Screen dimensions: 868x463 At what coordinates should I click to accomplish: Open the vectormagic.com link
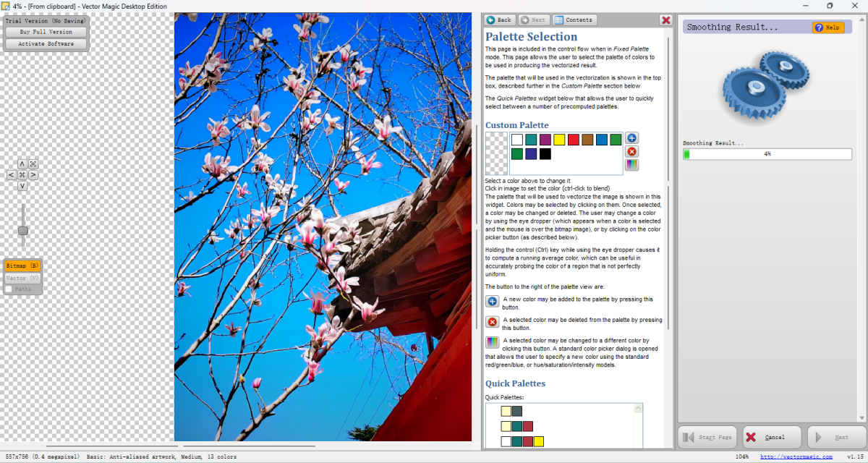tap(796, 456)
